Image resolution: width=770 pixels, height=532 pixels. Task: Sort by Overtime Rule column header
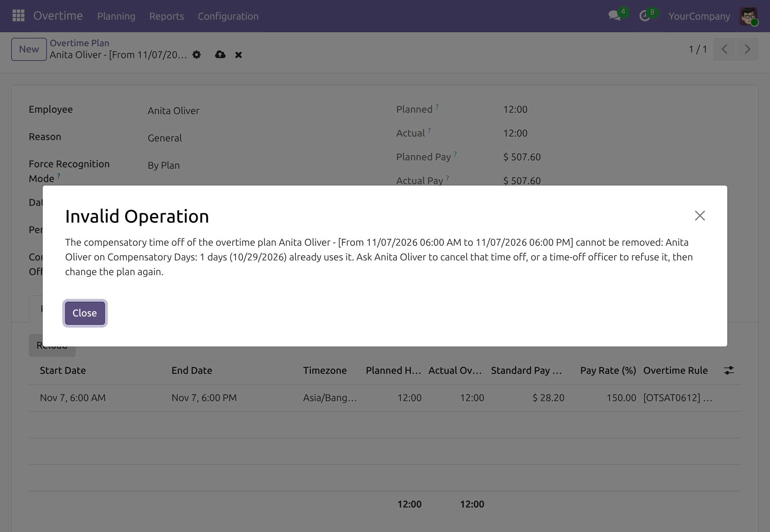[675, 370]
